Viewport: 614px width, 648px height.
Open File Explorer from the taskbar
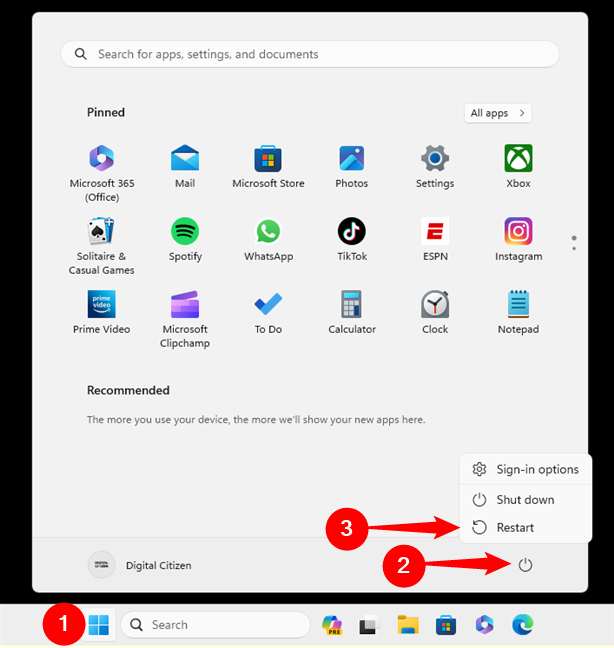(x=408, y=624)
